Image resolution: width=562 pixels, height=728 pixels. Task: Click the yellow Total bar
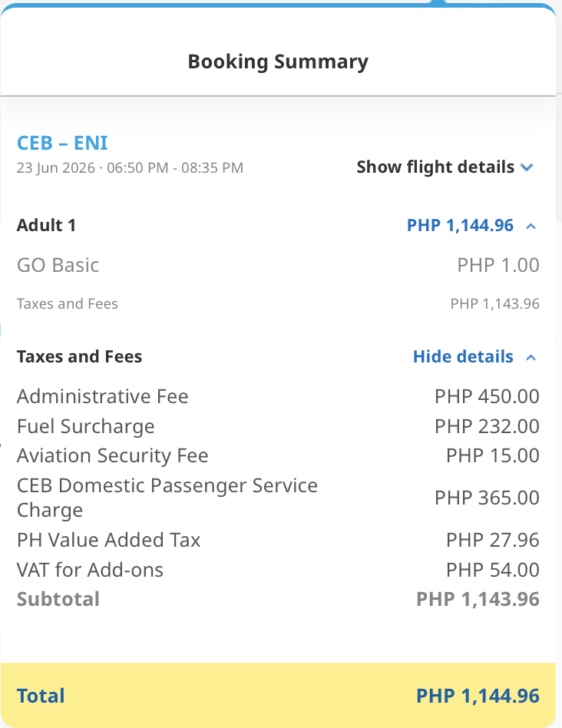[x=278, y=695]
